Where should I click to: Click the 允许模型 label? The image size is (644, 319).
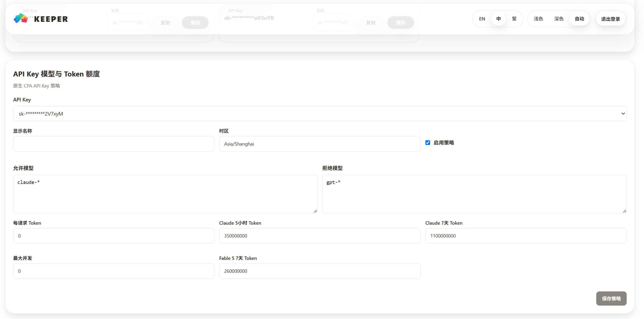23,168
